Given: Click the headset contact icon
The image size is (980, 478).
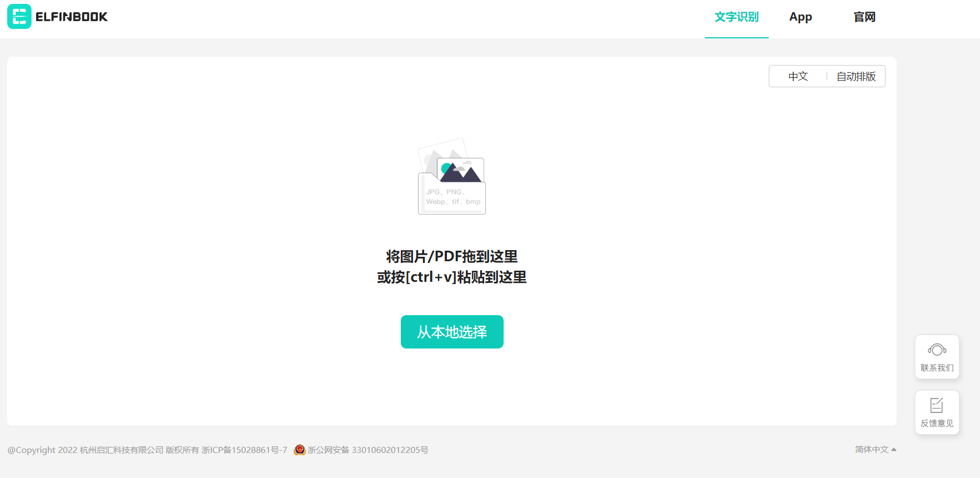Looking at the screenshot, I should (x=937, y=350).
